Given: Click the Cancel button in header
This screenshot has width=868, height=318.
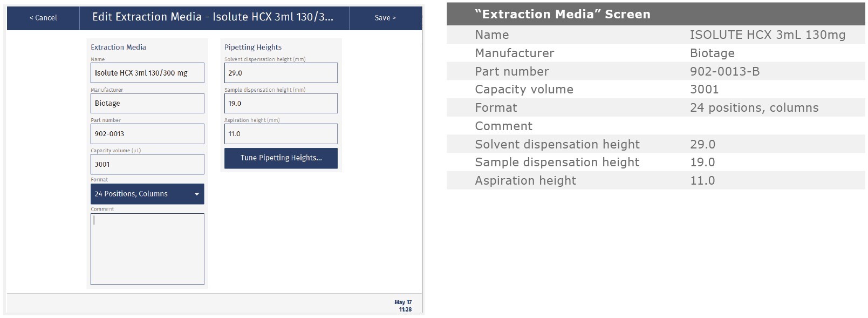Looking at the screenshot, I should tap(43, 18).
